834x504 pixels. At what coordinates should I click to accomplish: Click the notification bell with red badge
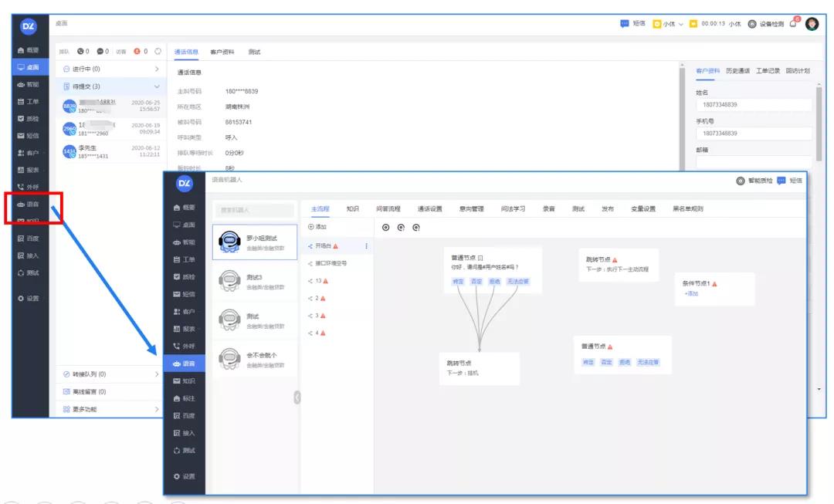(793, 24)
